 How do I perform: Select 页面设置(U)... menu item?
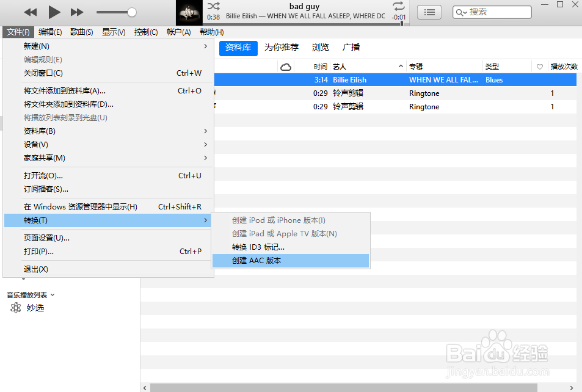pyautogui.click(x=108, y=238)
